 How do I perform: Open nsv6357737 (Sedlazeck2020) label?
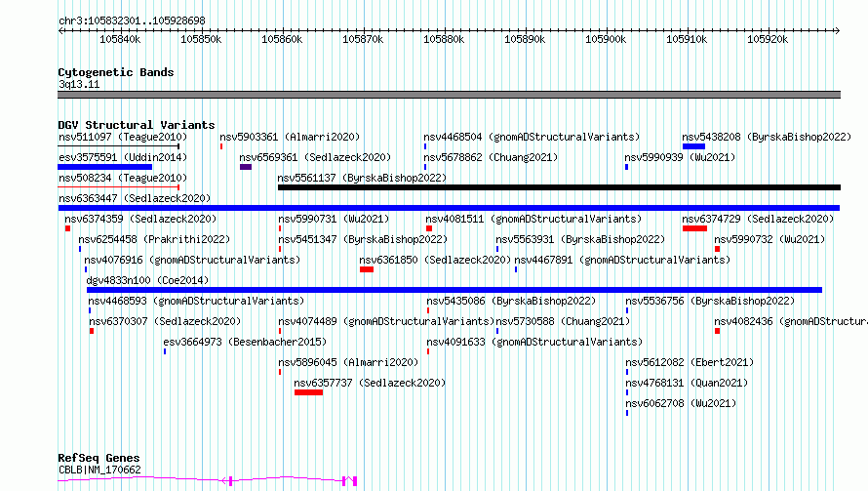[370, 383]
